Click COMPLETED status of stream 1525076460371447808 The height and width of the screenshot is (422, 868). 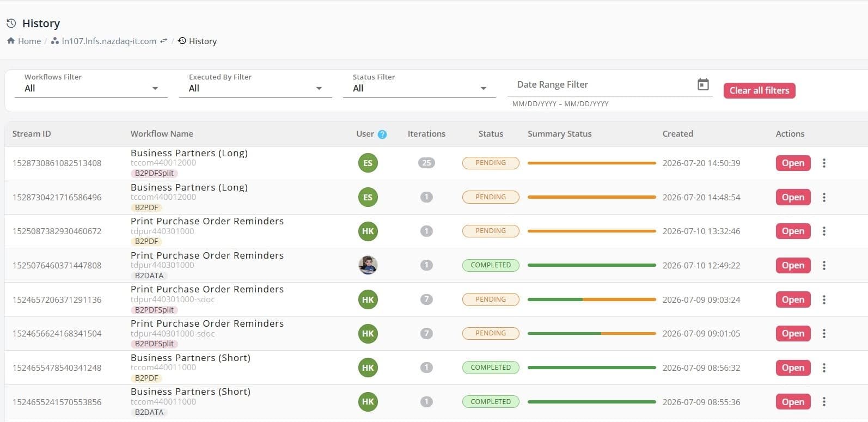point(491,265)
